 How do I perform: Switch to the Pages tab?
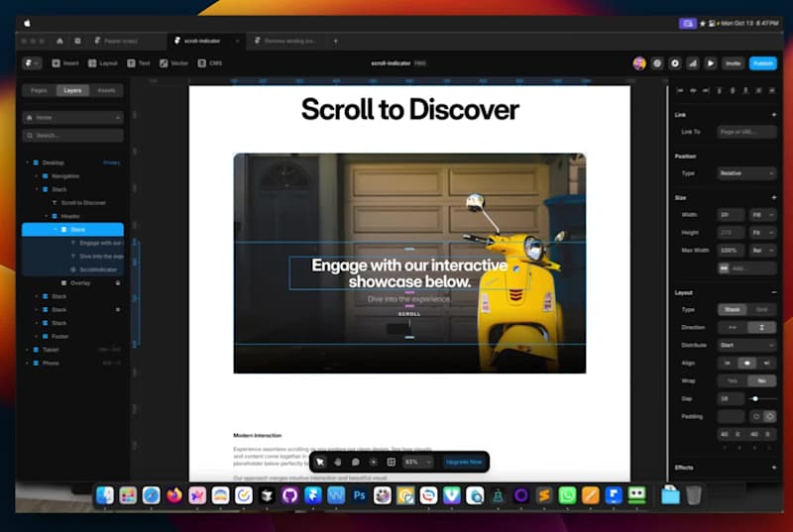click(39, 90)
